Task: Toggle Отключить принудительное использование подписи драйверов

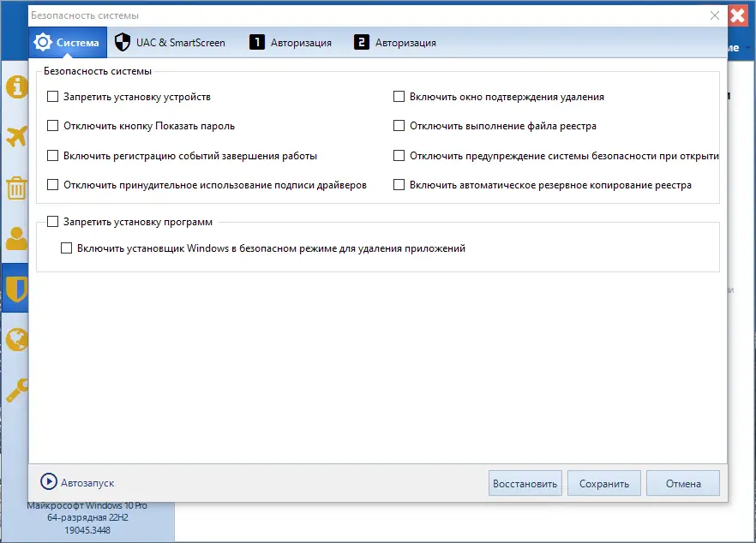Action: (x=52, y=184)
